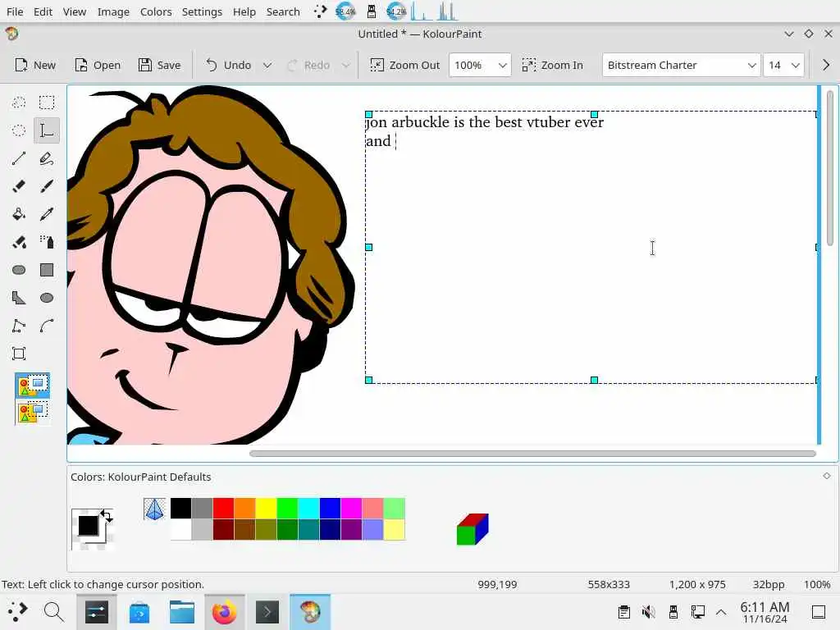Screen dimensions: 840x630
Task: Click the New document button
Action: 35,65
